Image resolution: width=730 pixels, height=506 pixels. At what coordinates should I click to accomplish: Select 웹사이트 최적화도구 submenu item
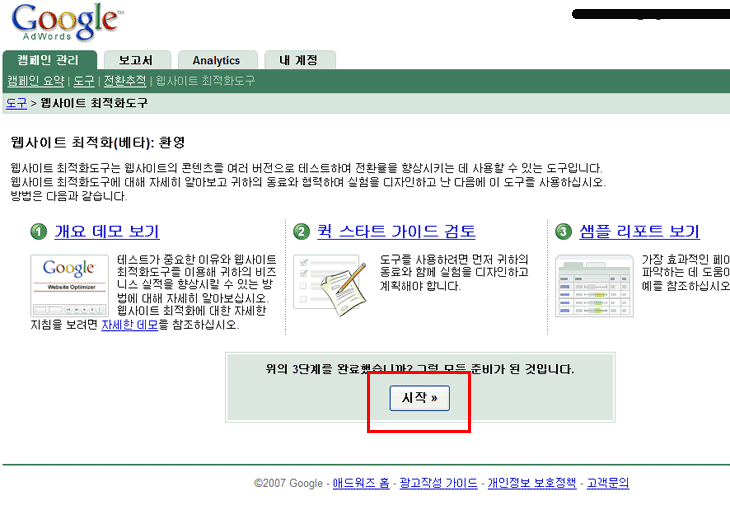205,81
